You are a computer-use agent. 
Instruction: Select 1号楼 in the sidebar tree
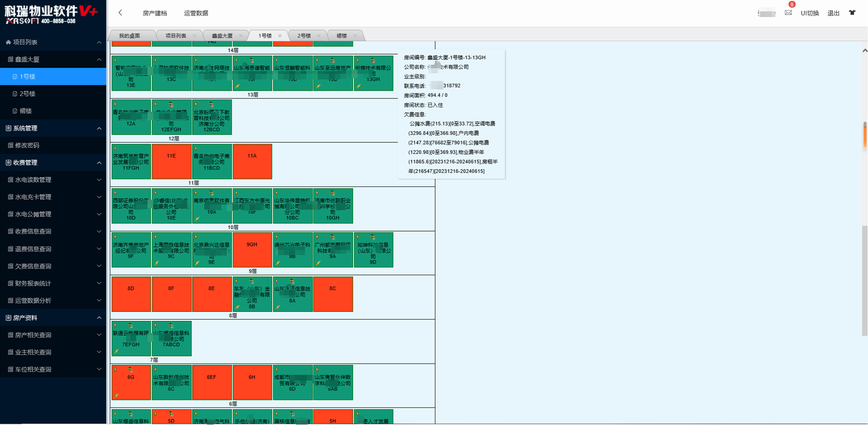point(53,77)
